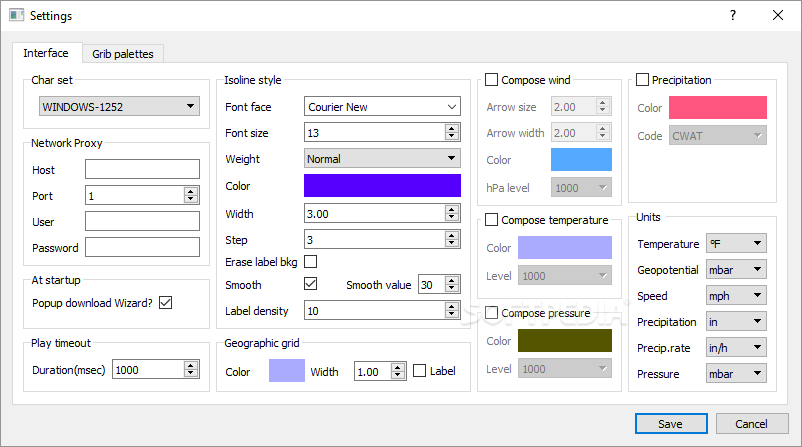Open the Pressure mbar units dropdown
Image resolution: width=802 pixels, height=447 pixels.
[736, 373]
